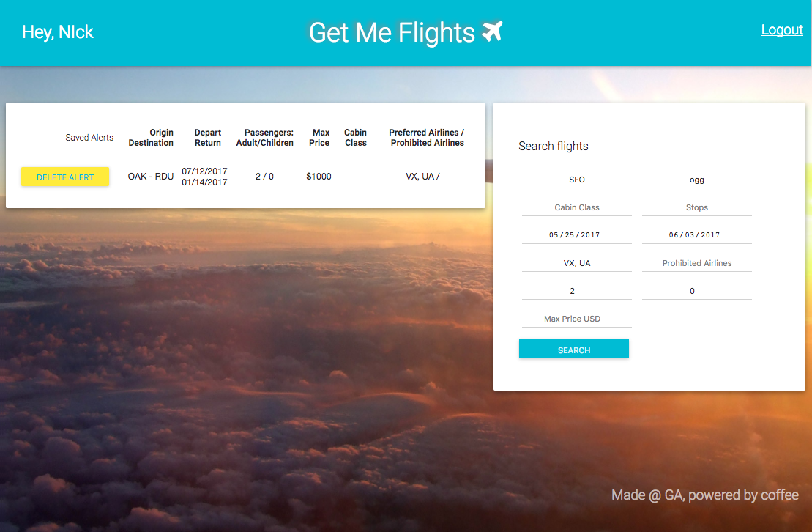Click the Search flights heading

(x=553, y=147)
